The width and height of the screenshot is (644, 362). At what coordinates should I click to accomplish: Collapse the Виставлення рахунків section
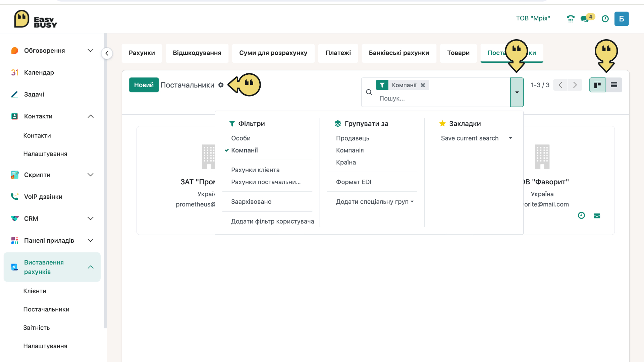[x=90, y=267]
